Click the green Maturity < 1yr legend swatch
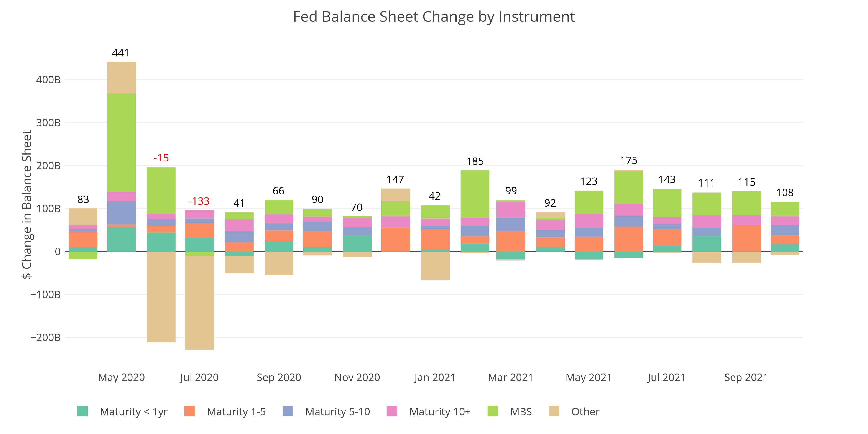 82,411
